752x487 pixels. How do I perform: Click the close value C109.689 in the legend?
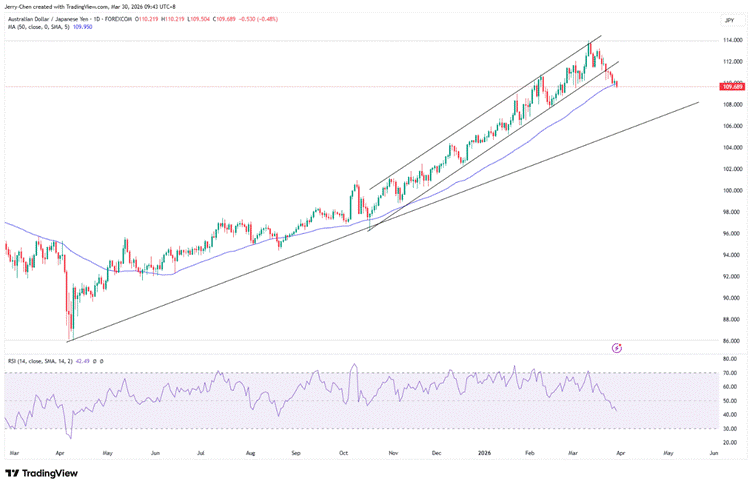point(224,19)
